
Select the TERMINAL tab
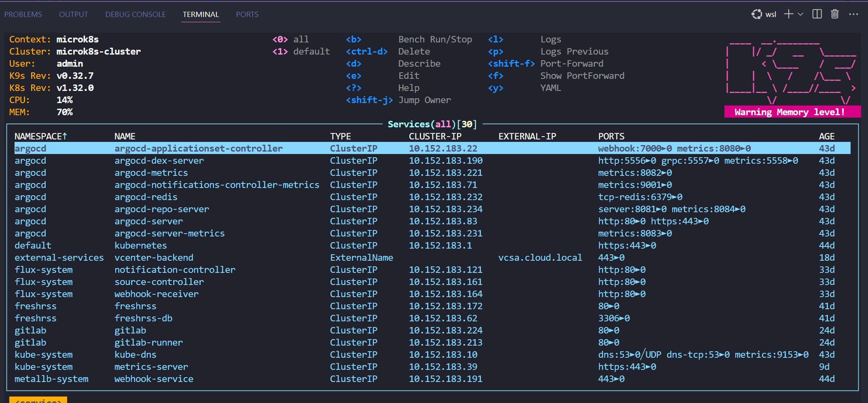tap(201, 14)
